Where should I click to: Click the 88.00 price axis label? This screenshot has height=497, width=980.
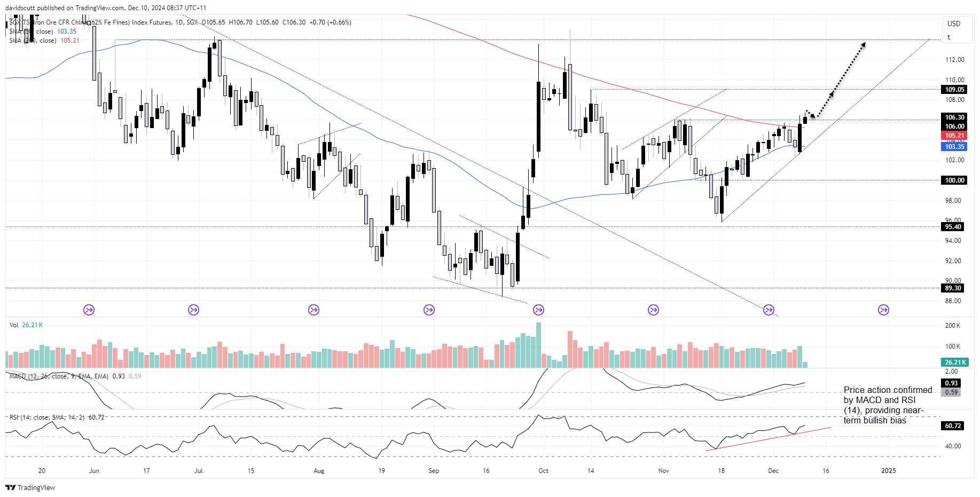click(953, 301)
